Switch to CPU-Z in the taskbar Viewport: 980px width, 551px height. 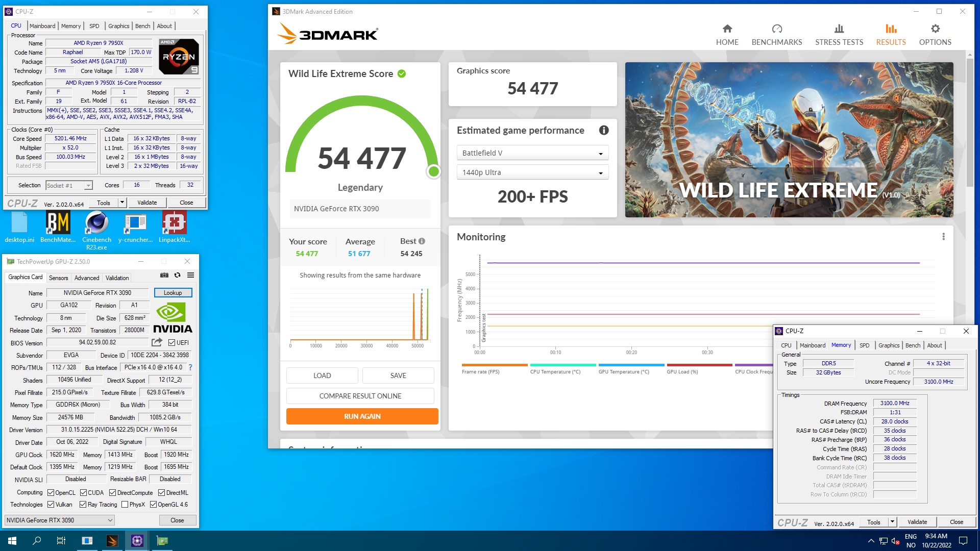(x=137, y=541)
